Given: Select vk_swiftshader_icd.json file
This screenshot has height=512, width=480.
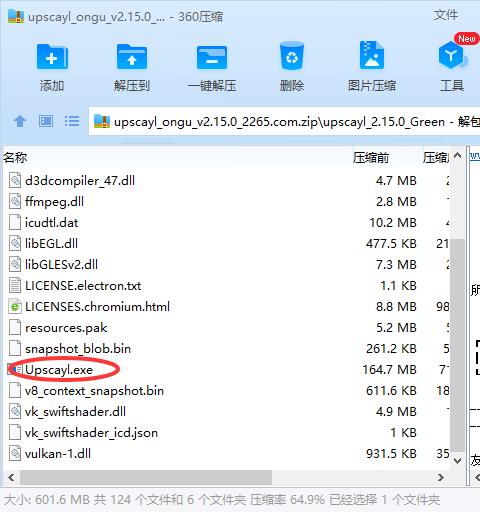Looking at the screenshot, I should pos(91,433).
